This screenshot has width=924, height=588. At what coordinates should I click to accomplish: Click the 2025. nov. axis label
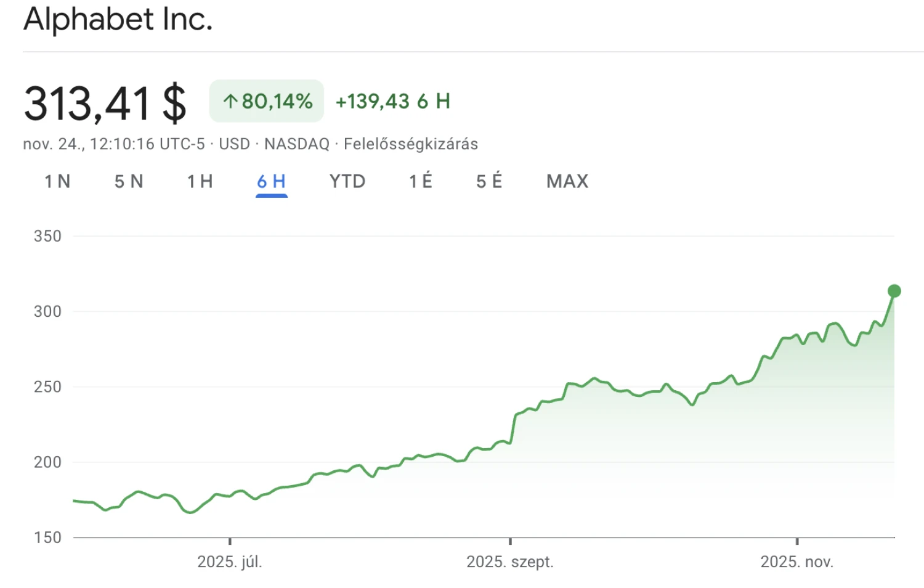[796, 561]
